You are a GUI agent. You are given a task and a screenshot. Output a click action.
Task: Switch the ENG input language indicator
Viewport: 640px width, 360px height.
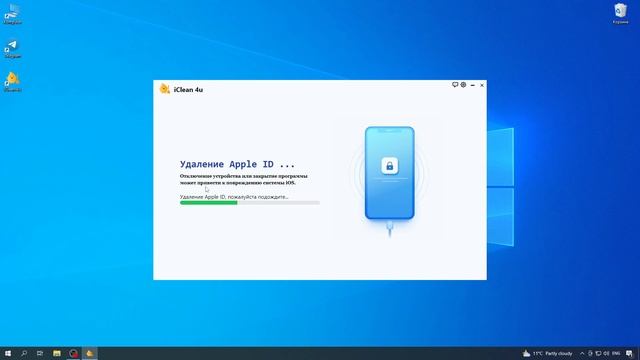pos(616,353)
